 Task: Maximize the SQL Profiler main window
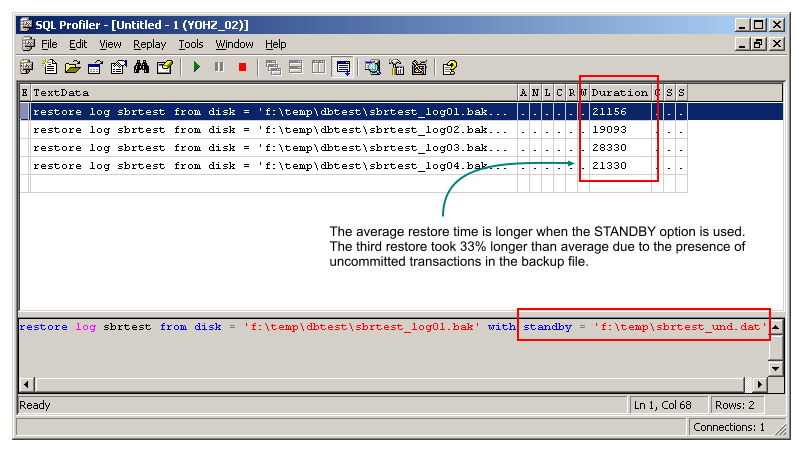tap(758, 24)
